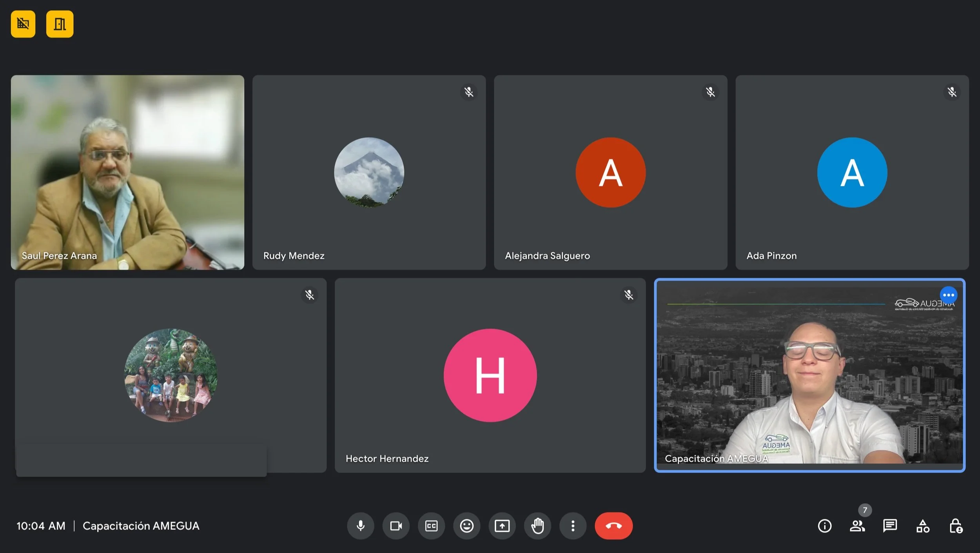
Task: Open blue options on Capacitación AMEGUA tile
Action: tap(948, 295)
